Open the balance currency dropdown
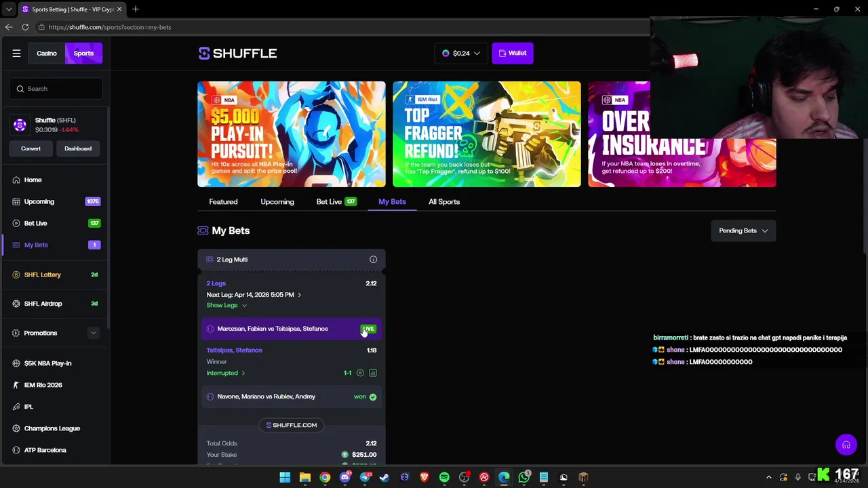Image resolution: width=868 pixels, height=488 pixels. coord(461,53)
